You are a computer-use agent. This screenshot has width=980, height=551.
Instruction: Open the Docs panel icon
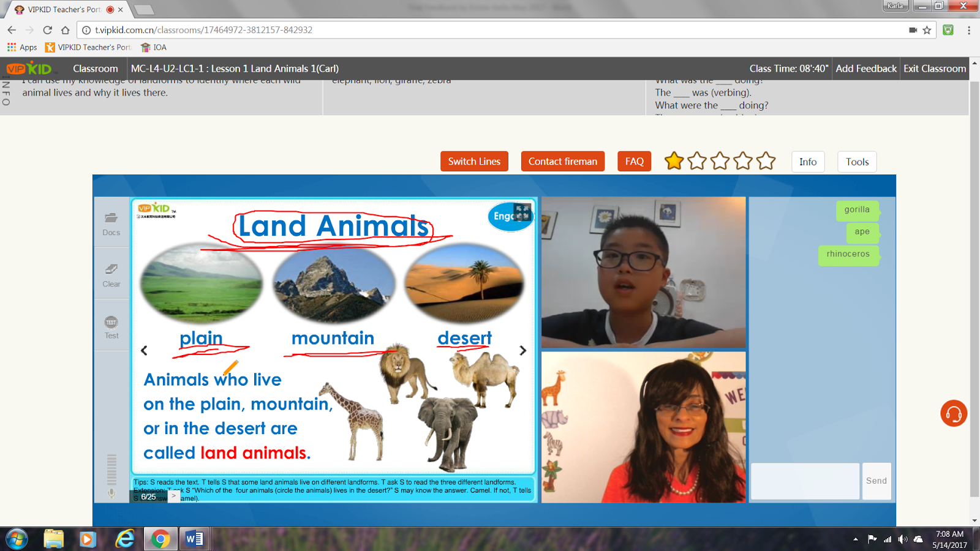click(x=111, y=218)
